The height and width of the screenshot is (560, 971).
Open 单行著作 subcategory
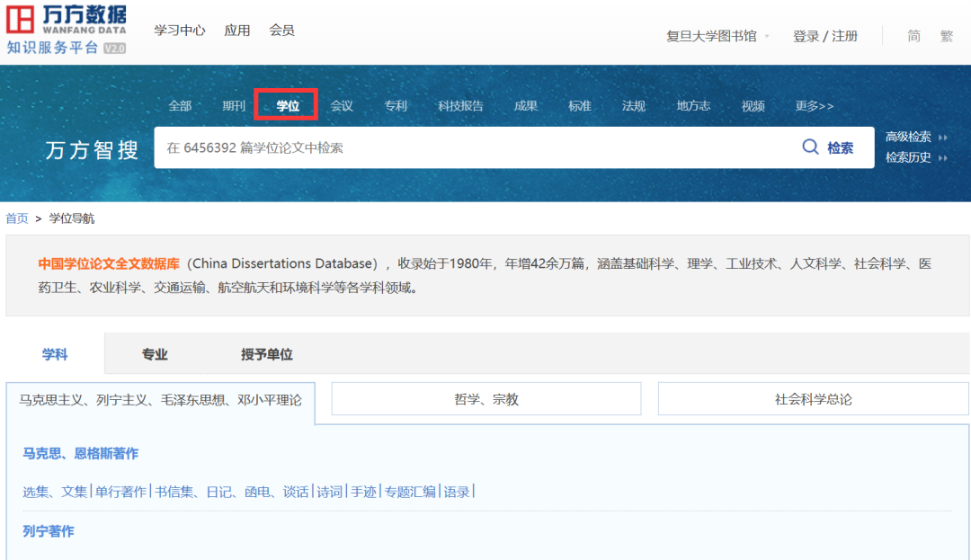120,492
